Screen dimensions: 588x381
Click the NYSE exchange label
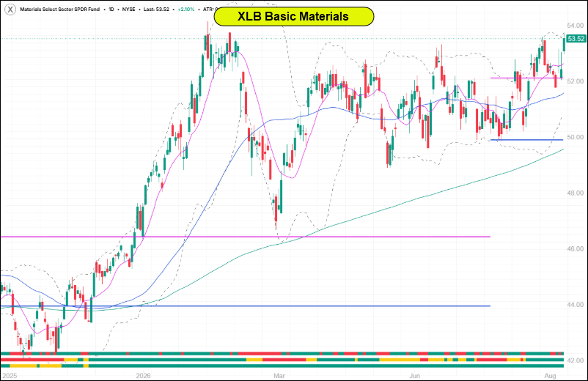tap(128, 9)
